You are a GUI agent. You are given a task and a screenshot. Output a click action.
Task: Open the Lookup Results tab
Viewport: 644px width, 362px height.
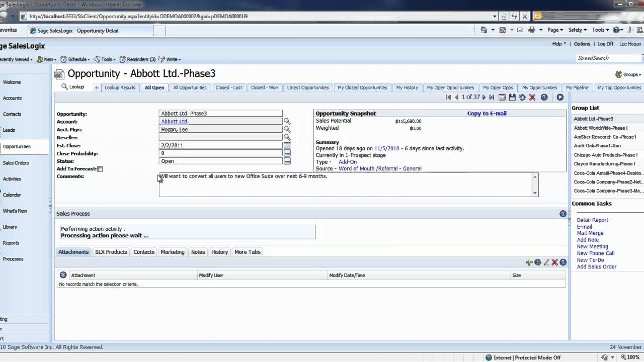pos(120,87)
